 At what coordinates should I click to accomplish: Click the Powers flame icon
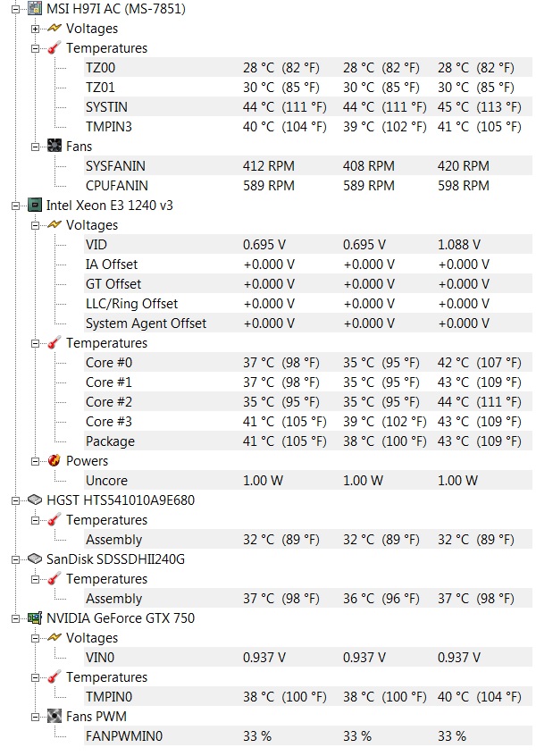[x=54, y=460]
